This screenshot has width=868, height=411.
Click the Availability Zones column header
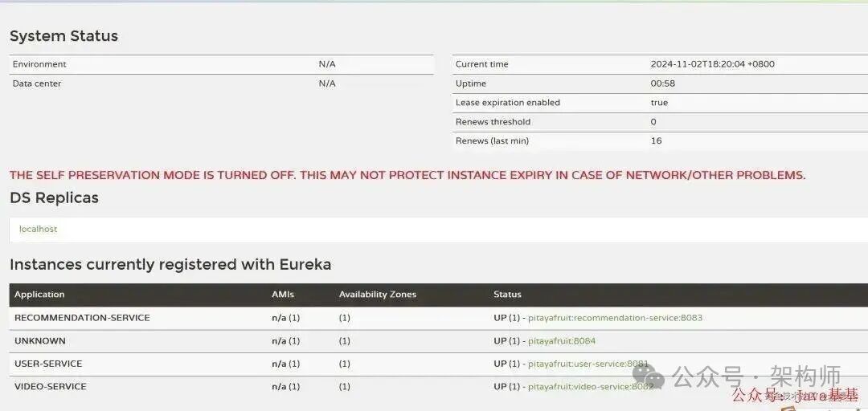(378, 295)
